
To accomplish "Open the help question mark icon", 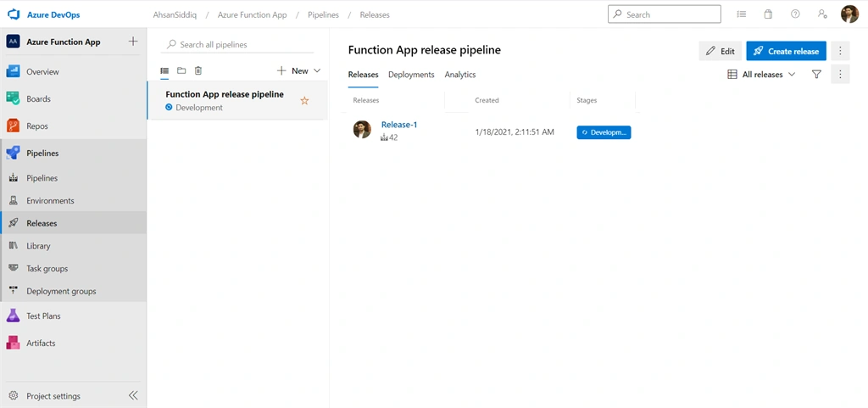I will coord(795,14).
